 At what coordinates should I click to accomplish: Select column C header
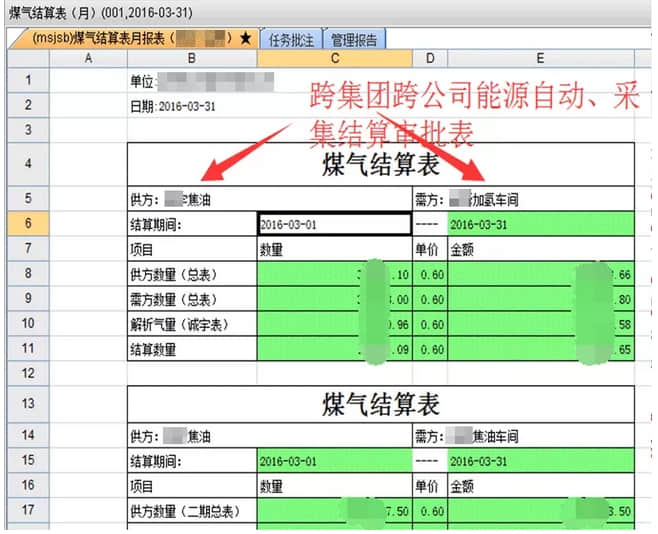[333, 60]
